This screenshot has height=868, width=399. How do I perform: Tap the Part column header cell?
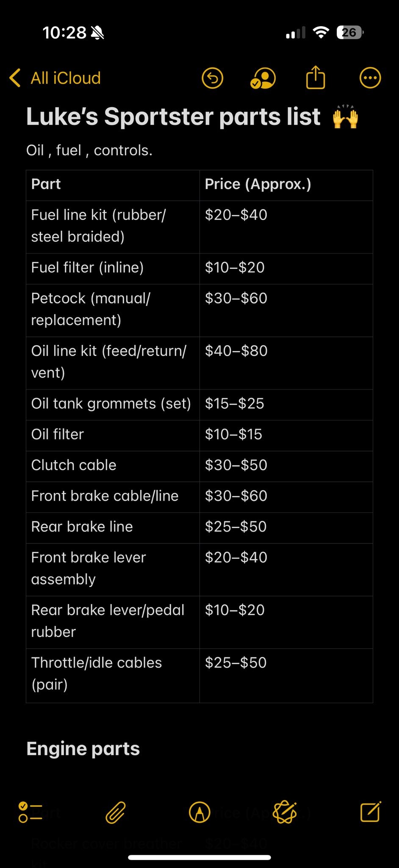point(113,185)
